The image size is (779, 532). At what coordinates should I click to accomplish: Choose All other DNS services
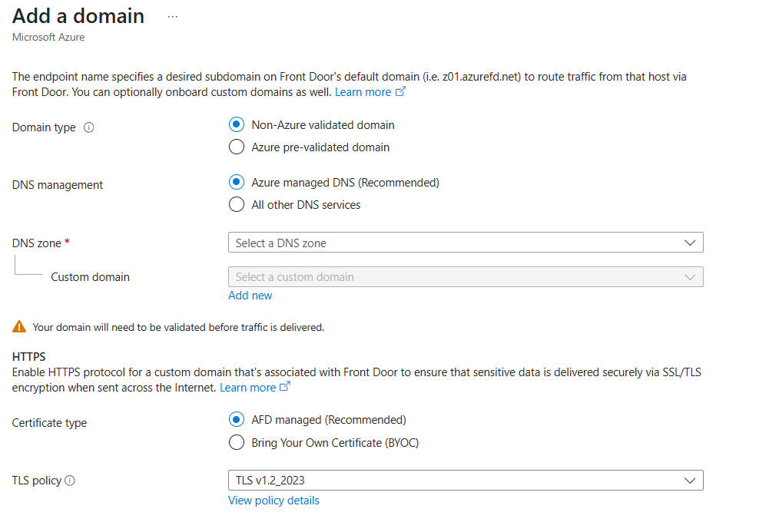pos(237,204)
